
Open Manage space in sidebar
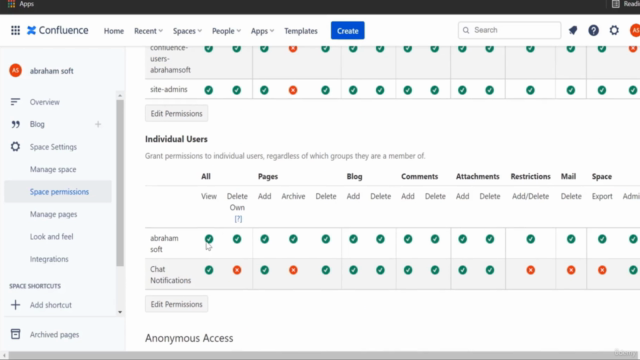click(53, 169)
